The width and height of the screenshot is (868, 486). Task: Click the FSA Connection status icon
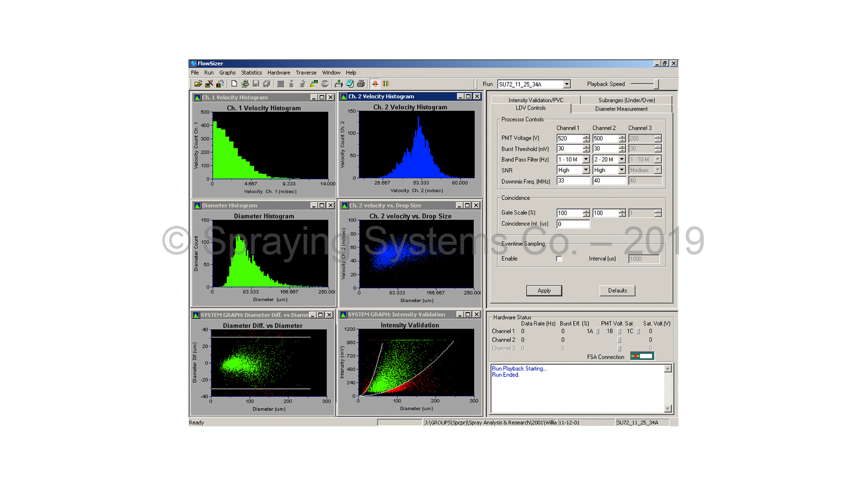[x=642, y=356]
